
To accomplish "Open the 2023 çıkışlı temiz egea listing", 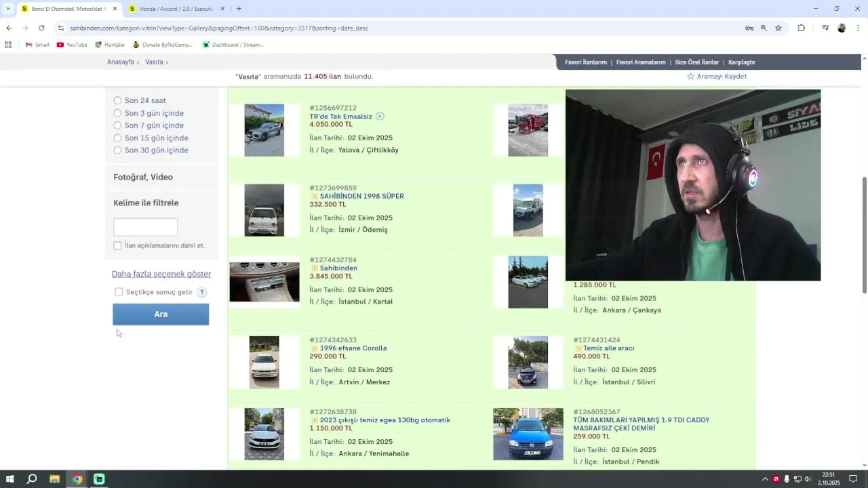I will tap(385, 420).
